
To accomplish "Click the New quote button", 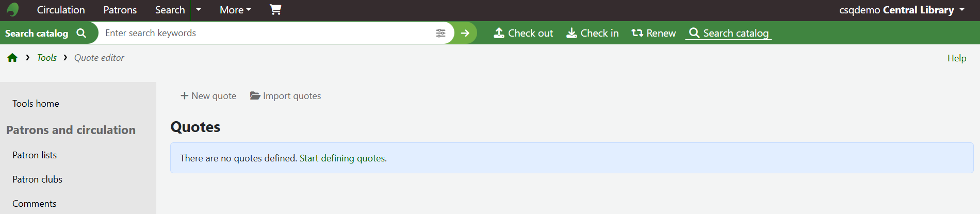I will pyautogui.click(x=208, y=96).
